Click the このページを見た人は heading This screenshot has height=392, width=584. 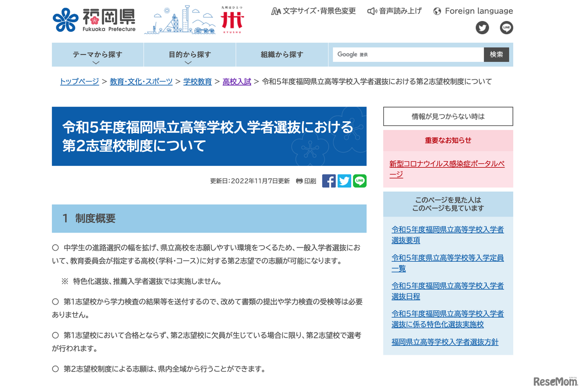click(448, 204)
